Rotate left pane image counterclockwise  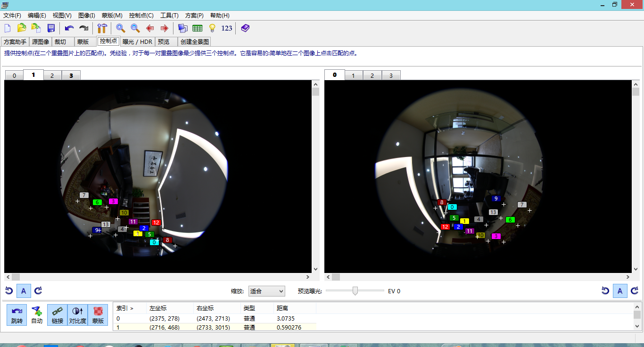[x=9, y=291]
